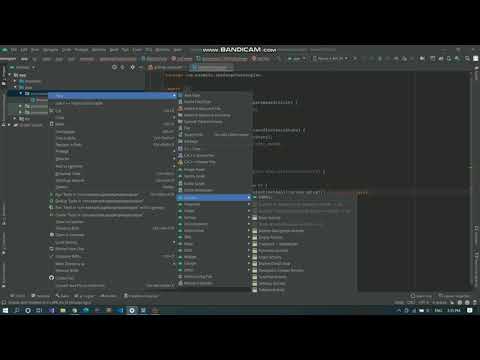The width and height of the screenshot is (480, 360).
Task: Select Navigation Drawer Activity template
Action: click(x=281, y=270)
